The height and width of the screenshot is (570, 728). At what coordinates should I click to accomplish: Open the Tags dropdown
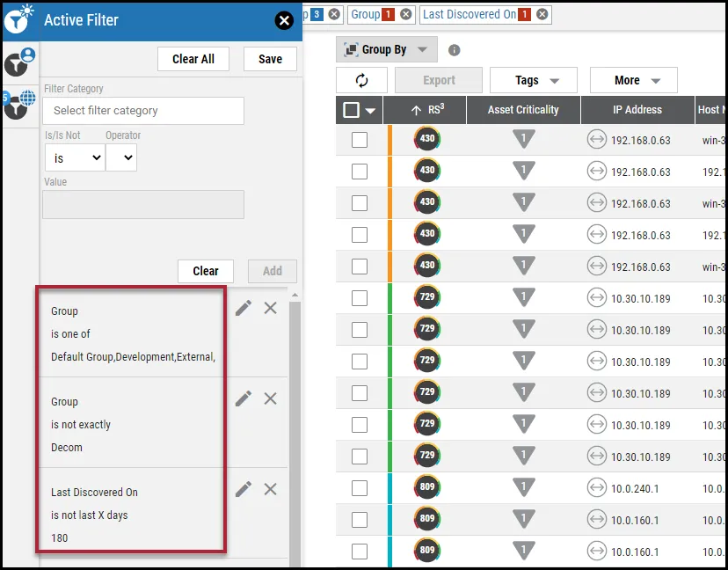[534, 80]
